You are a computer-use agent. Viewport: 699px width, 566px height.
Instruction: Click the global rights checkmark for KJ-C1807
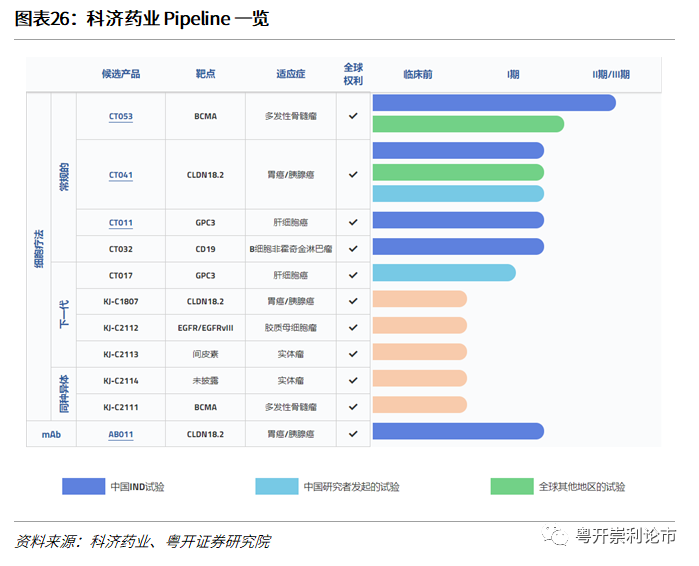353,301
